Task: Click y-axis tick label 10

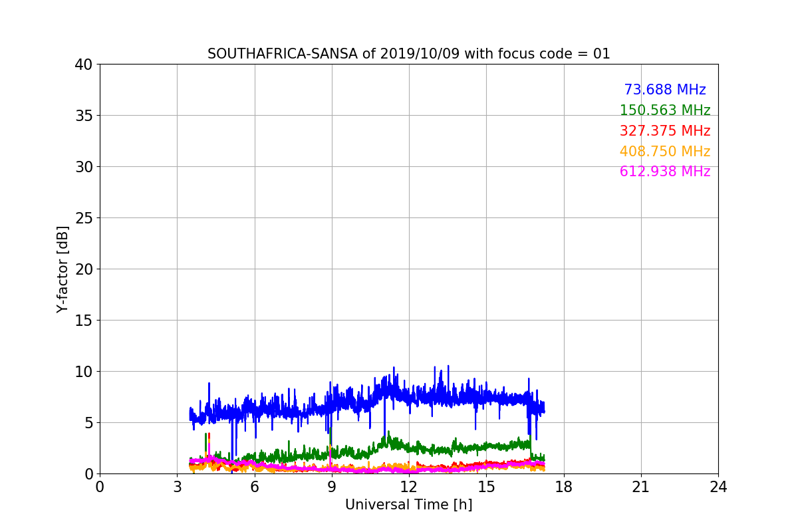Action: coord(84,372)
